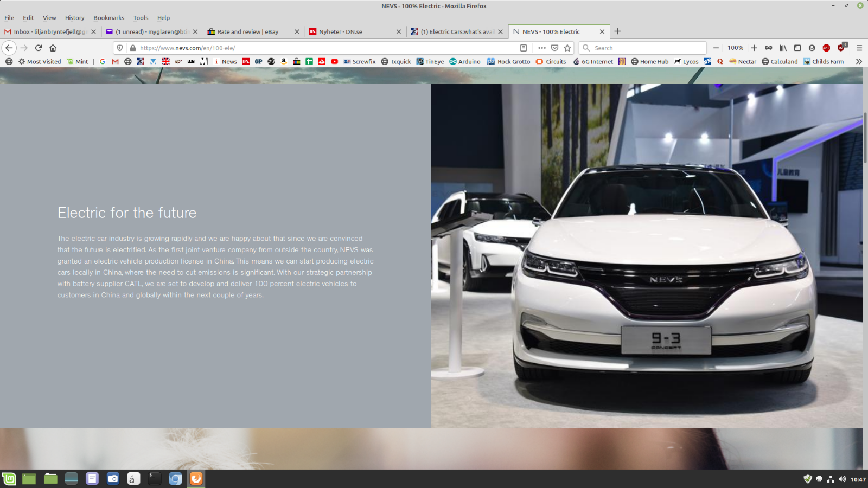The image size is (868, 488).
Task: Adjust volume from system tray speaker
Action: (842, 479)
